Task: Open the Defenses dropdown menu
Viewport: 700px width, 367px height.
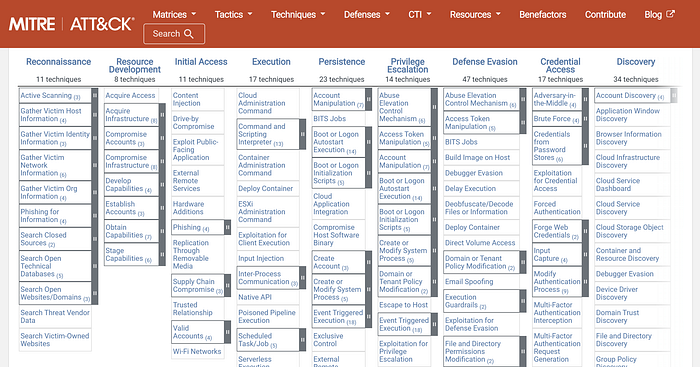Action: 367,14
